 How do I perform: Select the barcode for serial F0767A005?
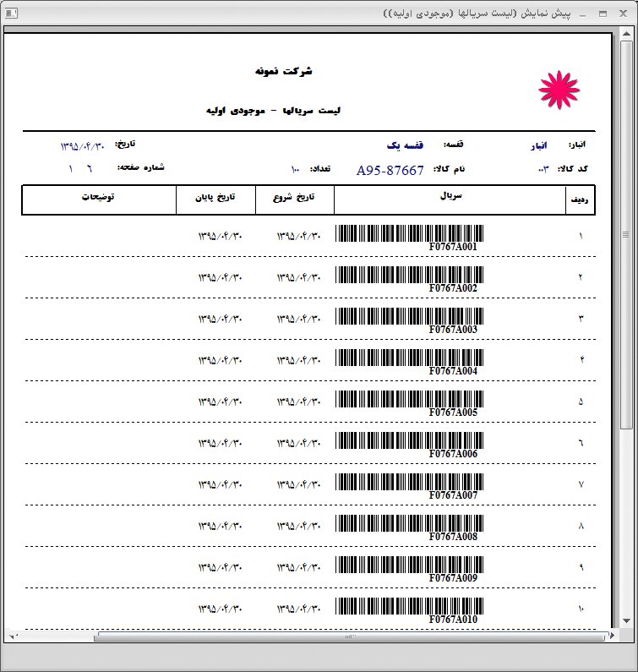410,399
